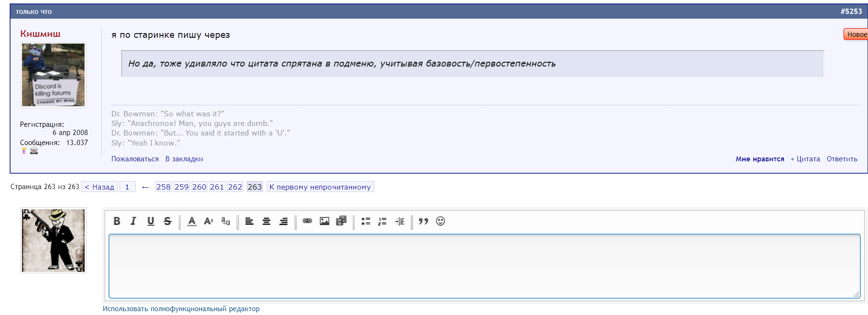Open the font size selector
Screen dimensions: 868x315
click(x=208, y=221)
